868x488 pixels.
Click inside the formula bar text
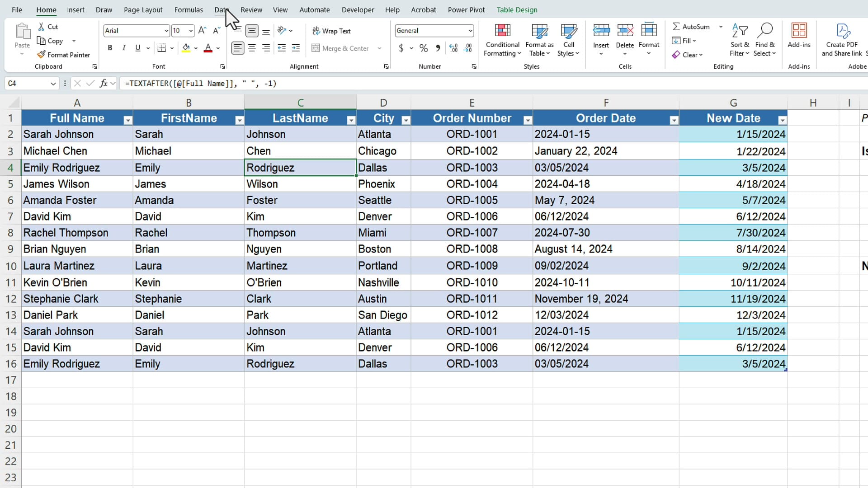201,83
